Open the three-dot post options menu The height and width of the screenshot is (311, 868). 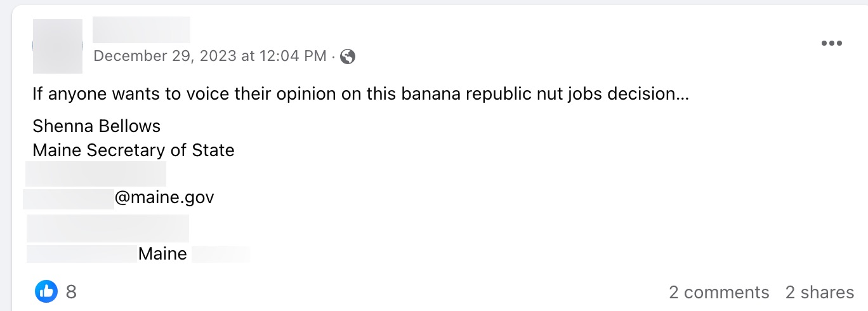(831, 43)
